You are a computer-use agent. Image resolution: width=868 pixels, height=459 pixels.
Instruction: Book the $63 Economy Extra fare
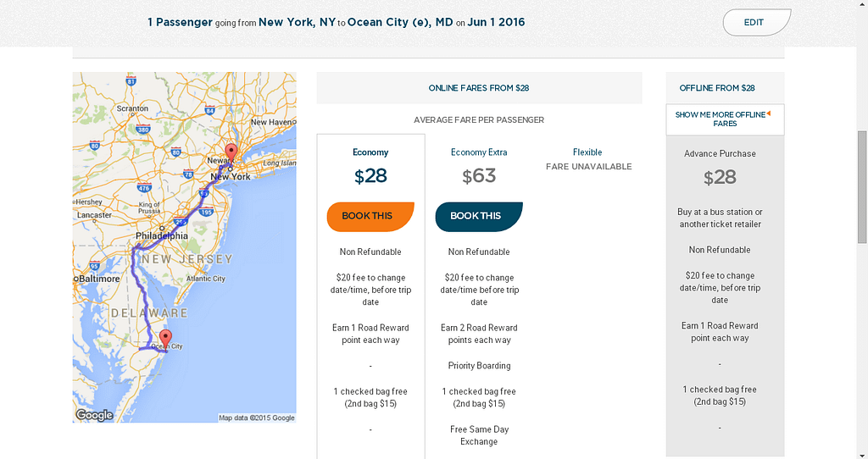tap(478, 216)
